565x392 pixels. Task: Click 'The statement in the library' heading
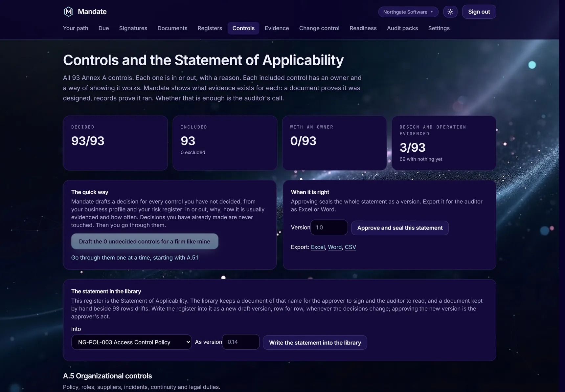(106, 291)
